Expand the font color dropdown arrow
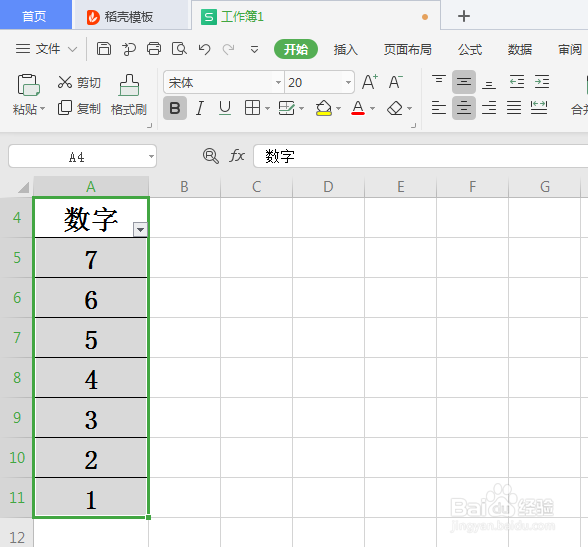Screen dimensions: 588x547 click(372, 108)
